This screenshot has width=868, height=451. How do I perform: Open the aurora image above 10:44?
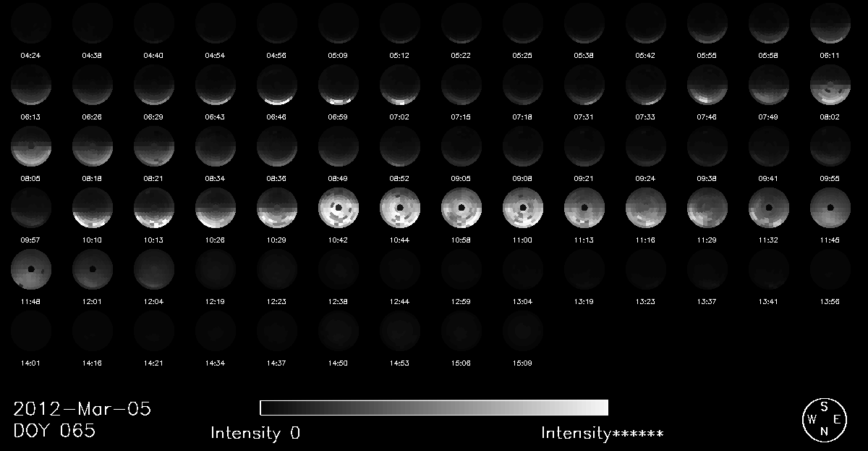click(400, 208)
